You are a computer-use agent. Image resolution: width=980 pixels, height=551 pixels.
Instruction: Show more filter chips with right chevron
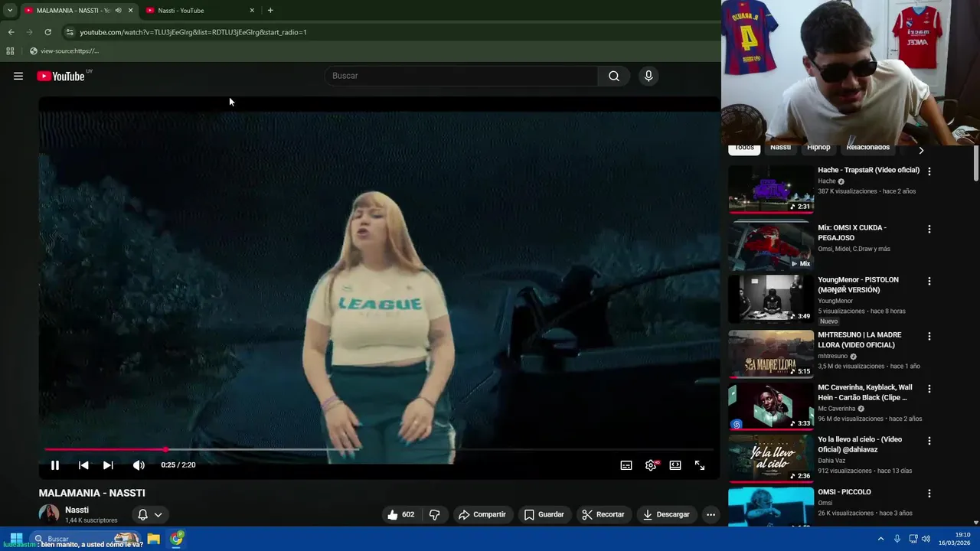tap(921, 150)
